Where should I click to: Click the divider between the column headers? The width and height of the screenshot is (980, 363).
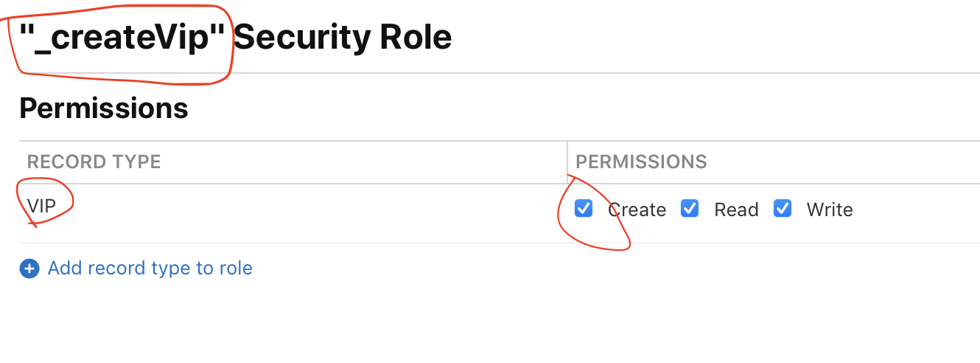(567, 162)
